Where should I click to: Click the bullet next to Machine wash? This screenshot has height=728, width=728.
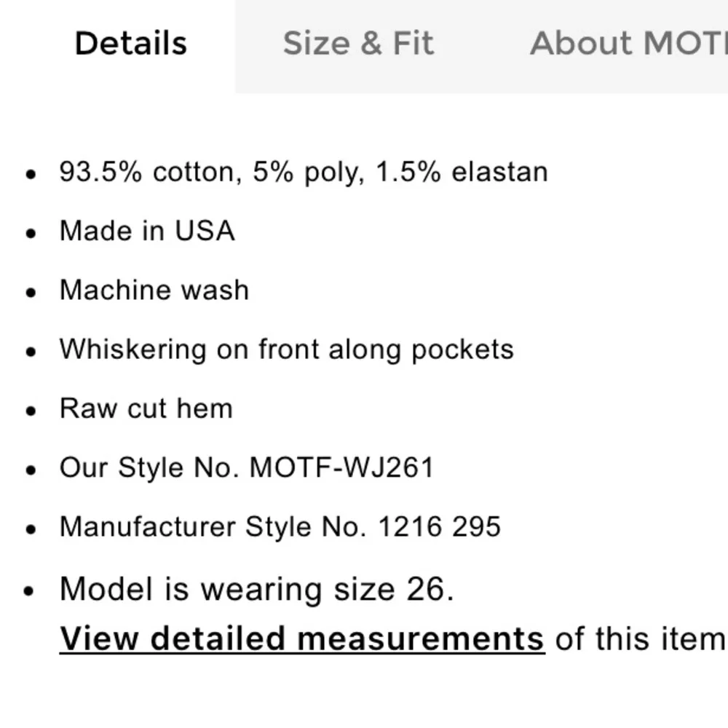tap(30, 293)
